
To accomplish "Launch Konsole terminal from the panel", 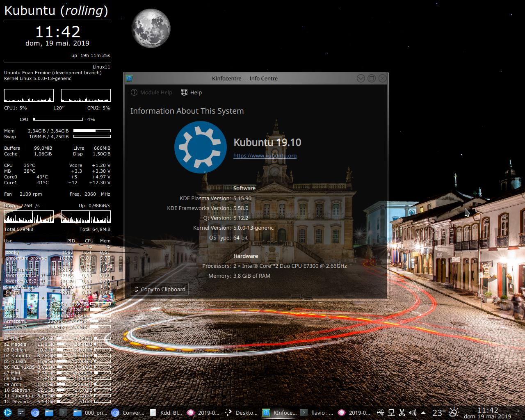I will pyautogui.click(x=63, y=413).
